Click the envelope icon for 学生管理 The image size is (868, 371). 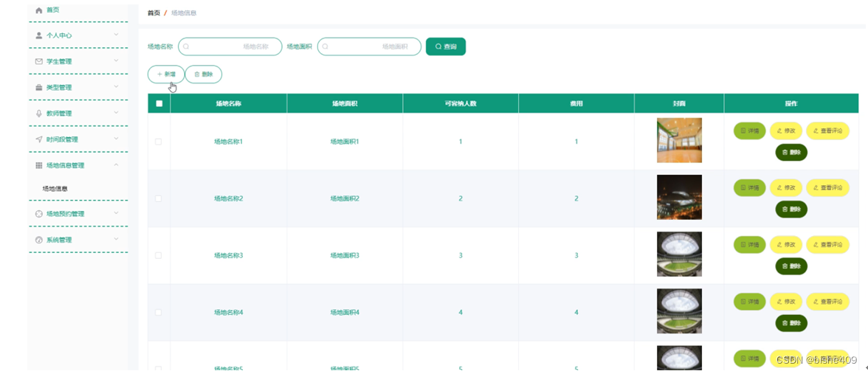(38, 61)
